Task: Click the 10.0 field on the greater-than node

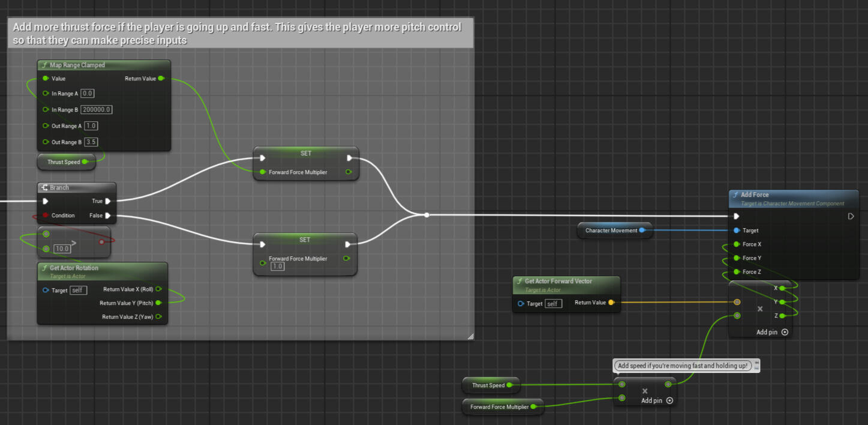Action: pos(62,249)
